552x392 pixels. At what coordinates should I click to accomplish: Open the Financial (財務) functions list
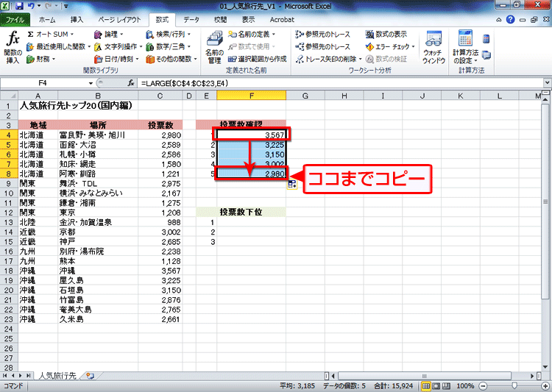click(40, 59)
